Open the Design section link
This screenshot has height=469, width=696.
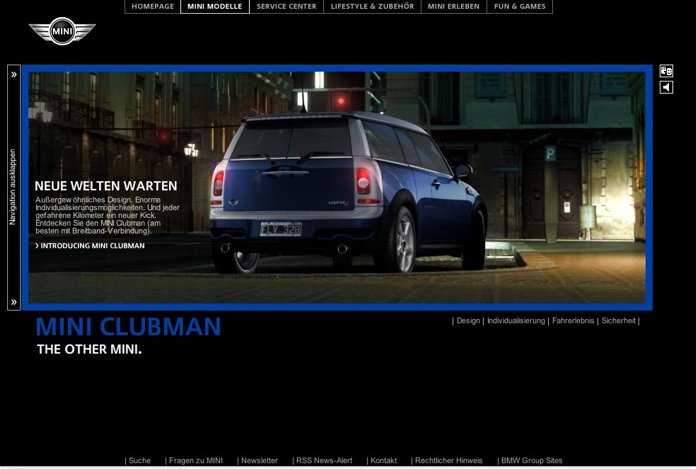468,321
